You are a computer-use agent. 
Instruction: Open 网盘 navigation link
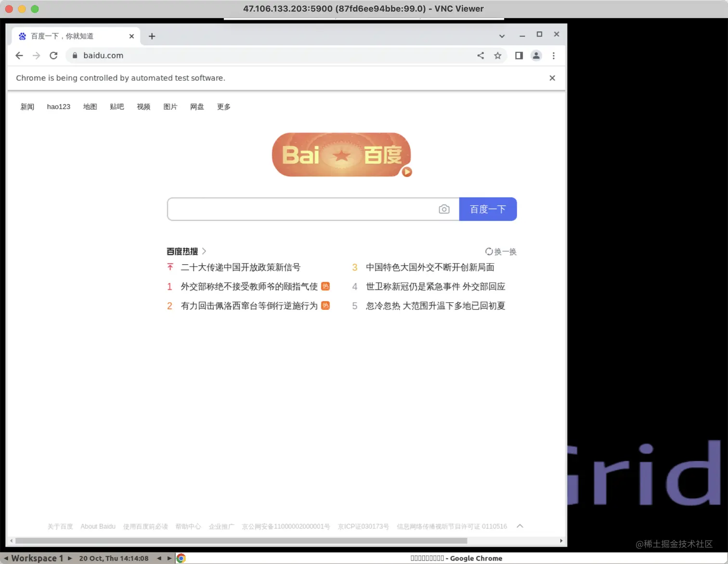pyautogui.click(x=197, y=107)
